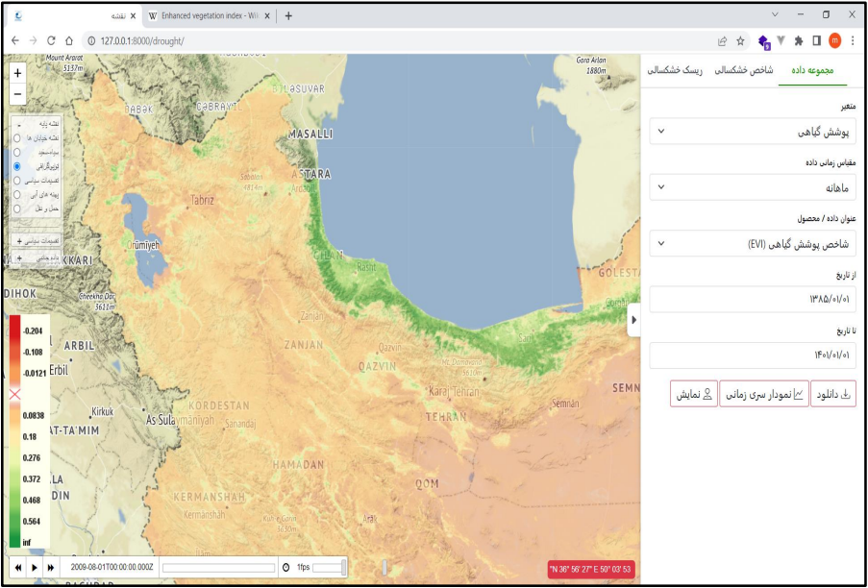Select the تقسیمات سیاسی base map radio

point(17,181)
